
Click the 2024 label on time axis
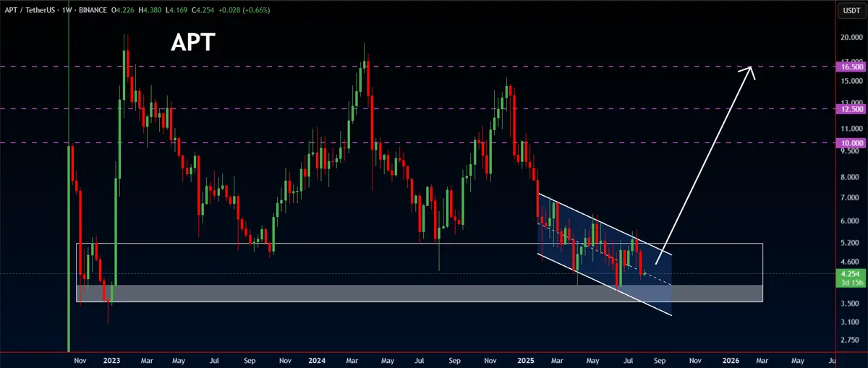tap(318, 359)
